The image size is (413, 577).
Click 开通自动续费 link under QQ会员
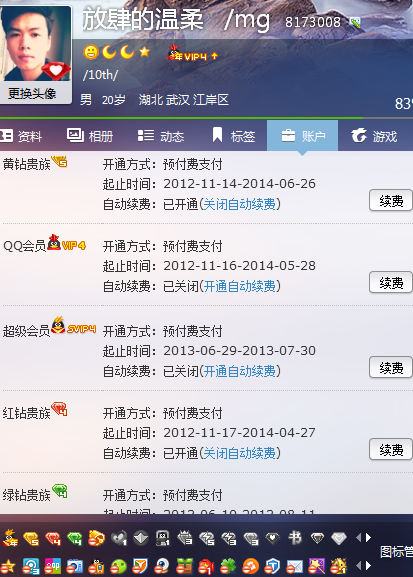(240, 286)
